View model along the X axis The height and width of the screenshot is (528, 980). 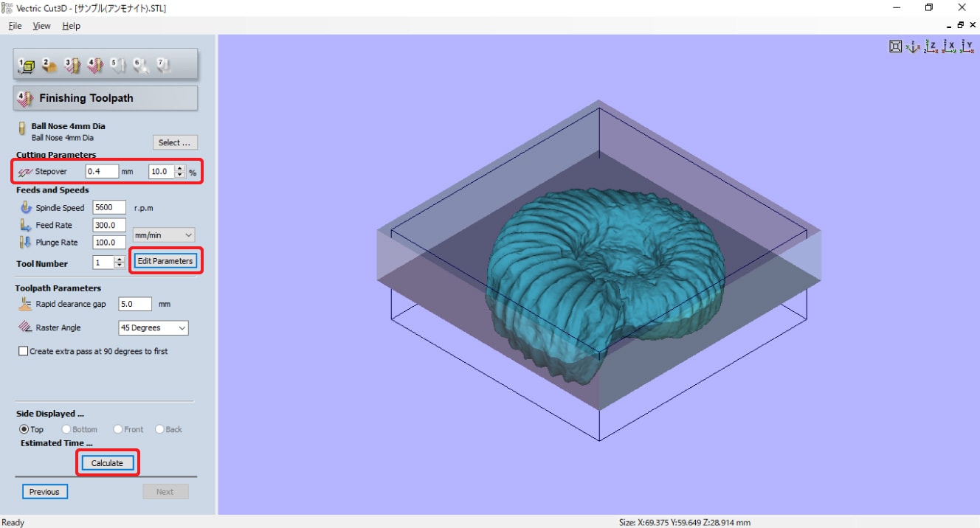pyautogui.click(x=949, y=46)
